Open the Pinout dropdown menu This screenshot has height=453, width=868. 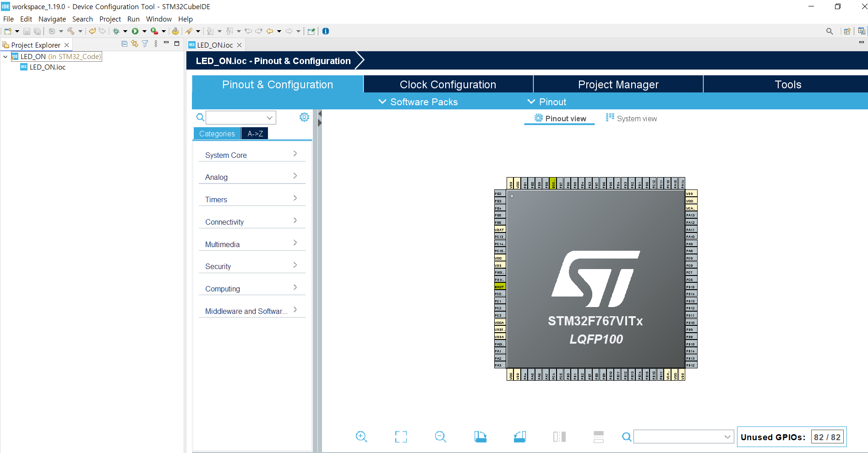click(547, 102)
